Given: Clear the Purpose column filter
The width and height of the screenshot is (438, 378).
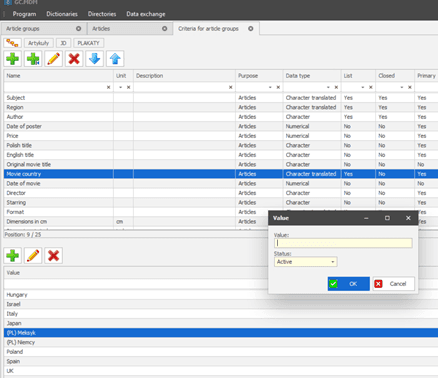Looking at the screenshot, I should (278, 87).
